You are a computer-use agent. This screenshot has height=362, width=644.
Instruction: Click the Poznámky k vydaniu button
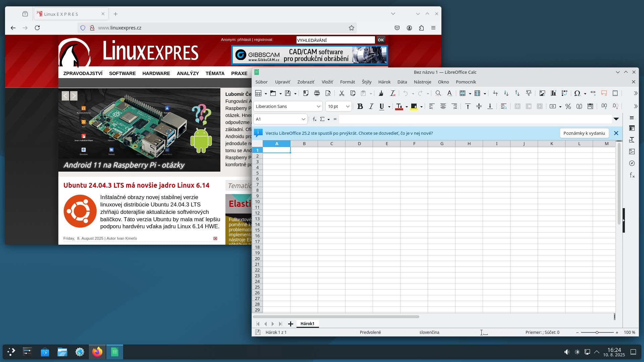[x=584, y=133]
